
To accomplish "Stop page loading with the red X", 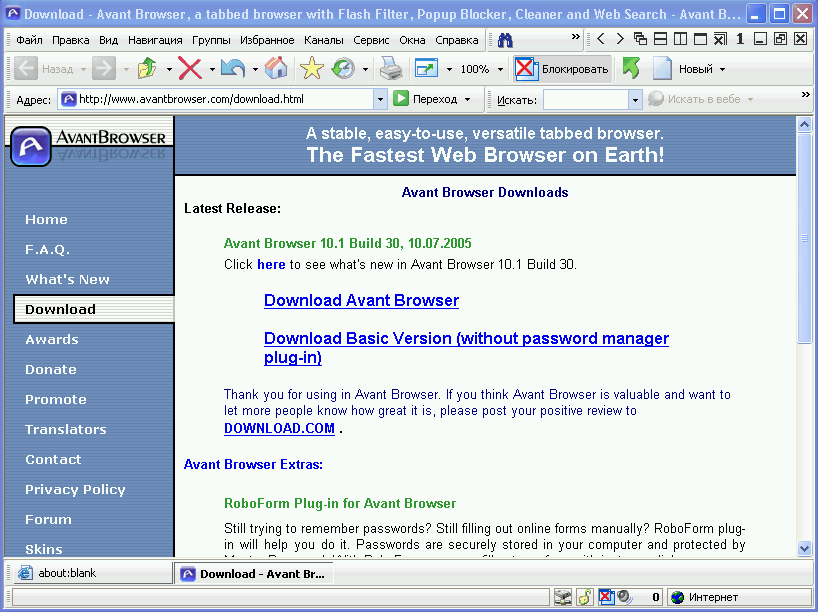I will (x=190, y=69).
